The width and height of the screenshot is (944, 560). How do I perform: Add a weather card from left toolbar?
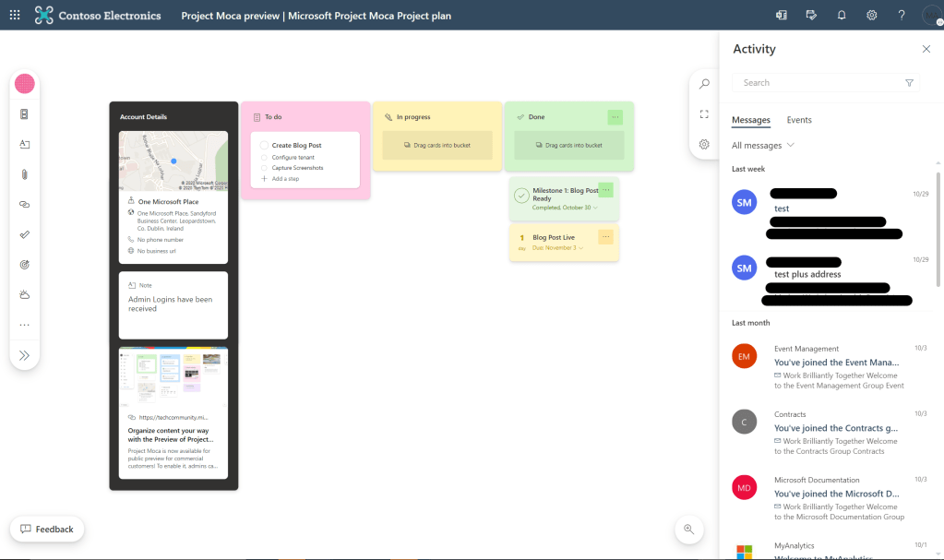pyautogui.click(x=25, y=294)
